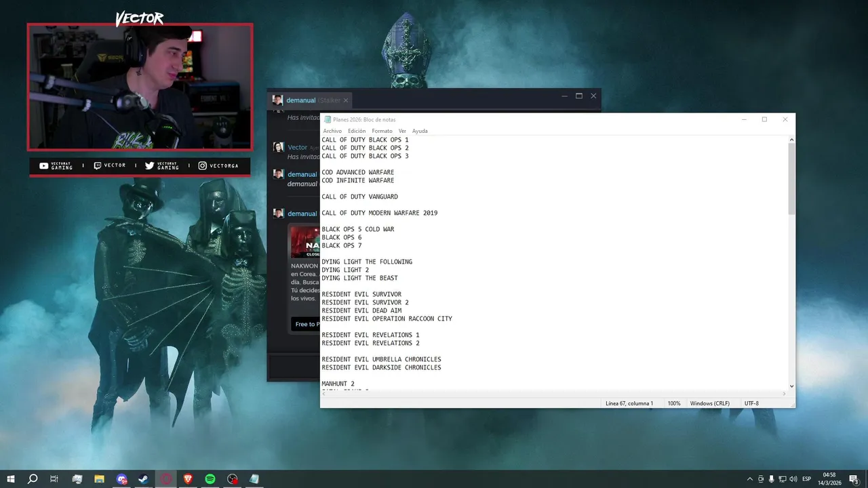Click the webcam video feed
The image size is (868, 488).
140,87
